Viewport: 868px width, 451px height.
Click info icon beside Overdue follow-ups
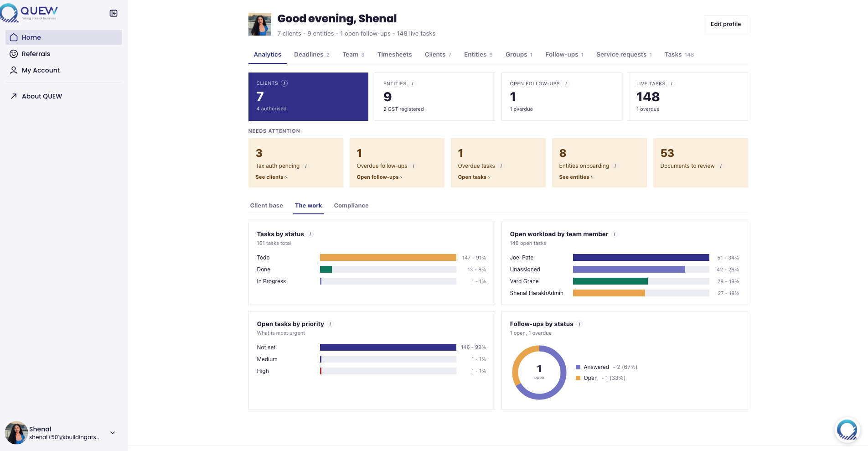[x=413, y=166]
